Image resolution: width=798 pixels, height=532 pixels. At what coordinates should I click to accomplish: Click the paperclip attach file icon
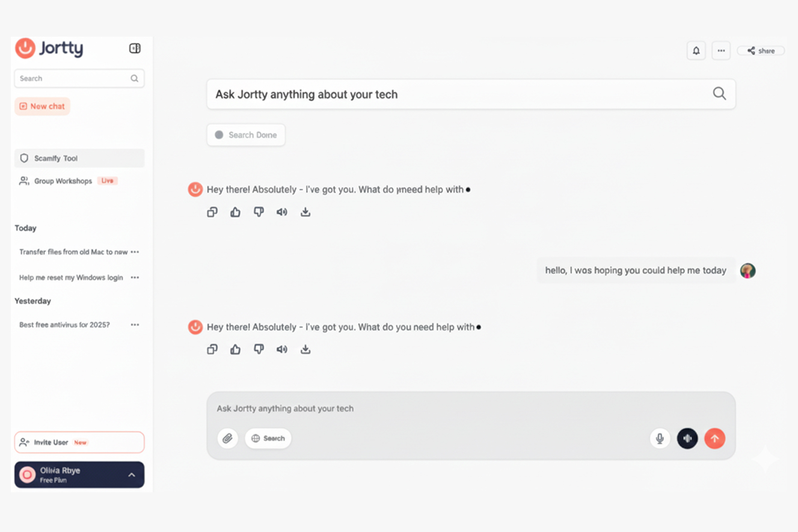coord(227,438)
